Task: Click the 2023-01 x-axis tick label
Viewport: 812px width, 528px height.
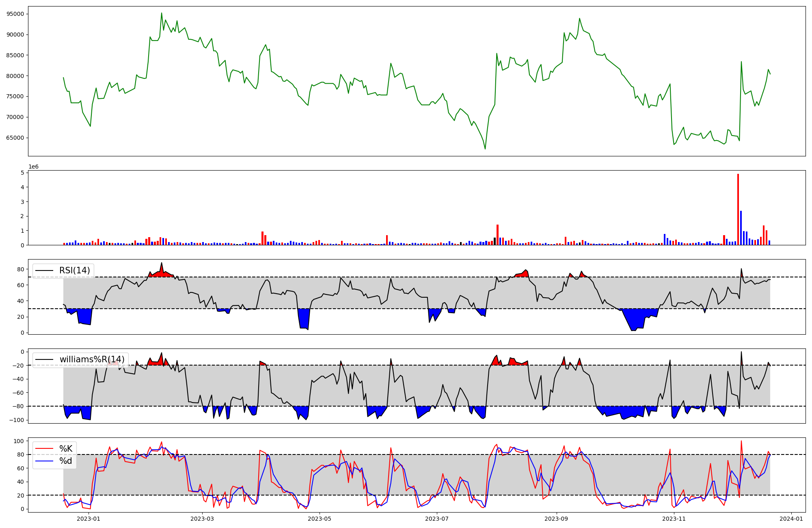Action: click(x=88, y=519)
